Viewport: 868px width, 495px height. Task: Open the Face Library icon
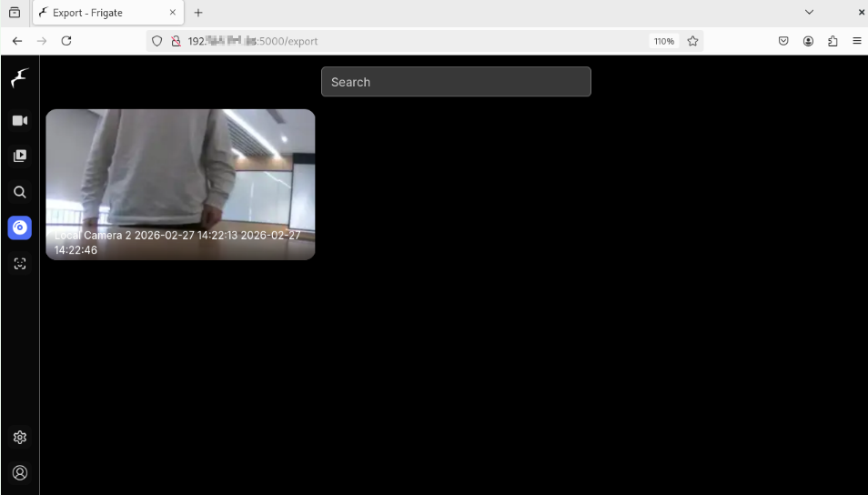(19, 264)
